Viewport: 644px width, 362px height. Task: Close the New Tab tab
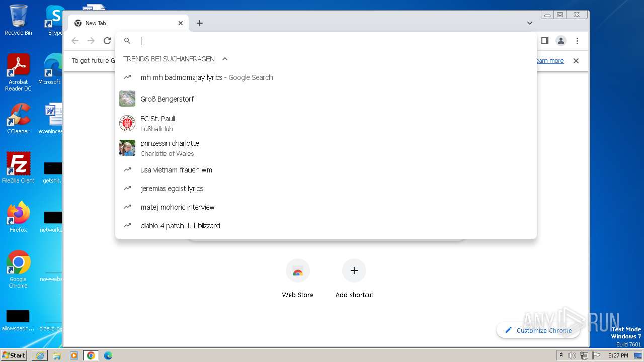(x=181, y=23)
